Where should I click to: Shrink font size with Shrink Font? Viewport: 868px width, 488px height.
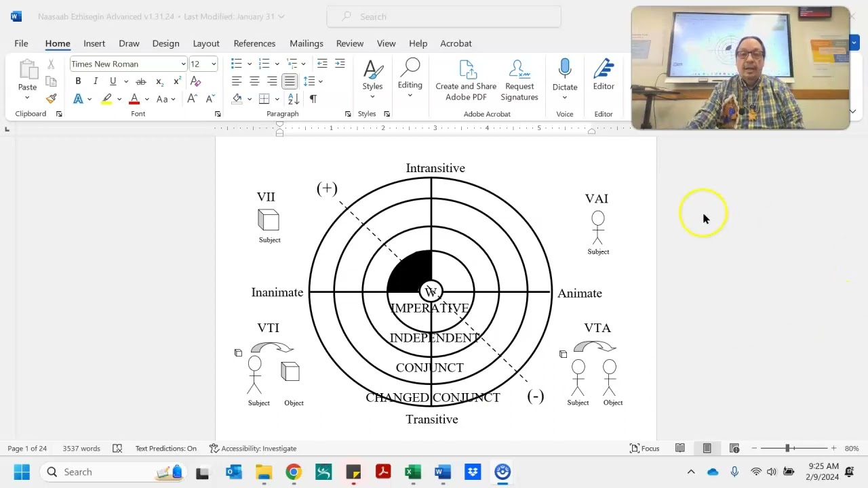point(208,99)
